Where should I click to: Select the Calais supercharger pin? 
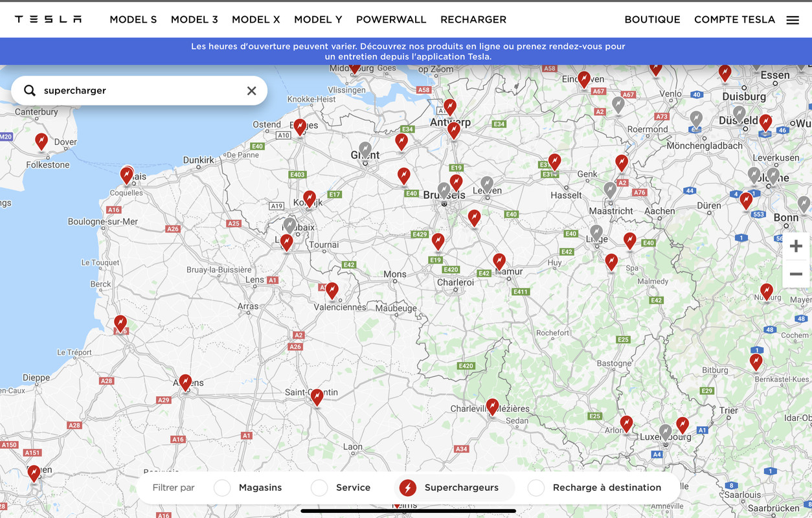click(x=127, y=175)
